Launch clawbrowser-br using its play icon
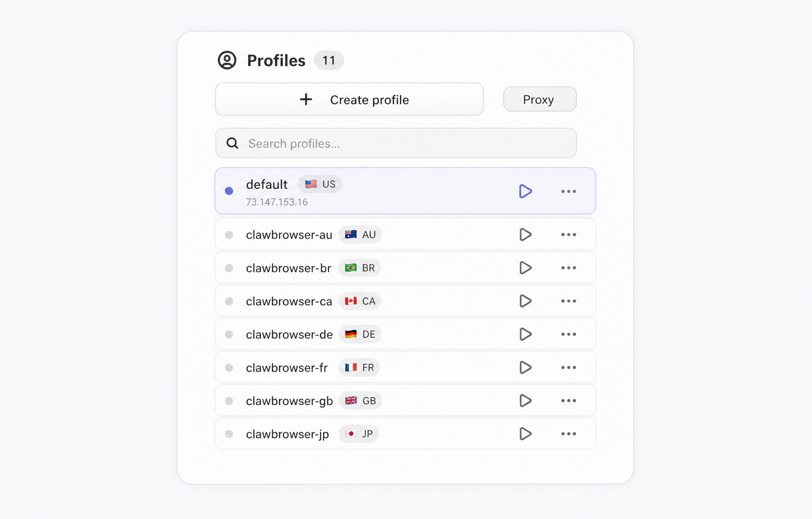Image resolution: width=812 pixels, height=519 pixels. point(525,268)
